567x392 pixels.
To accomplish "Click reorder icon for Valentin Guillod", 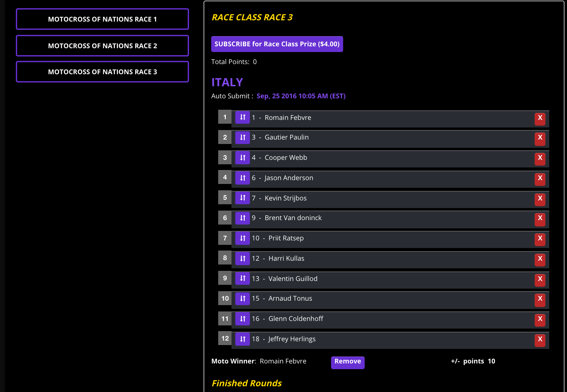I will pos(242,278).
